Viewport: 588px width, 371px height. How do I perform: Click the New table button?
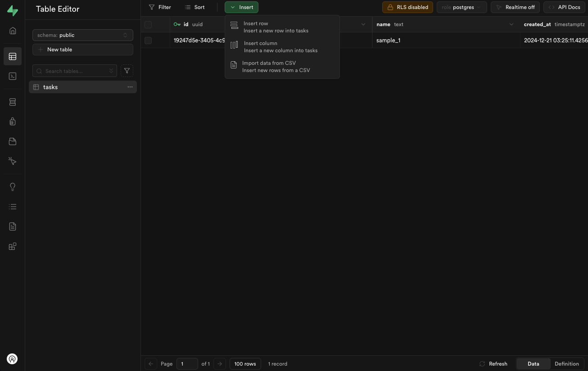point(83,50)
